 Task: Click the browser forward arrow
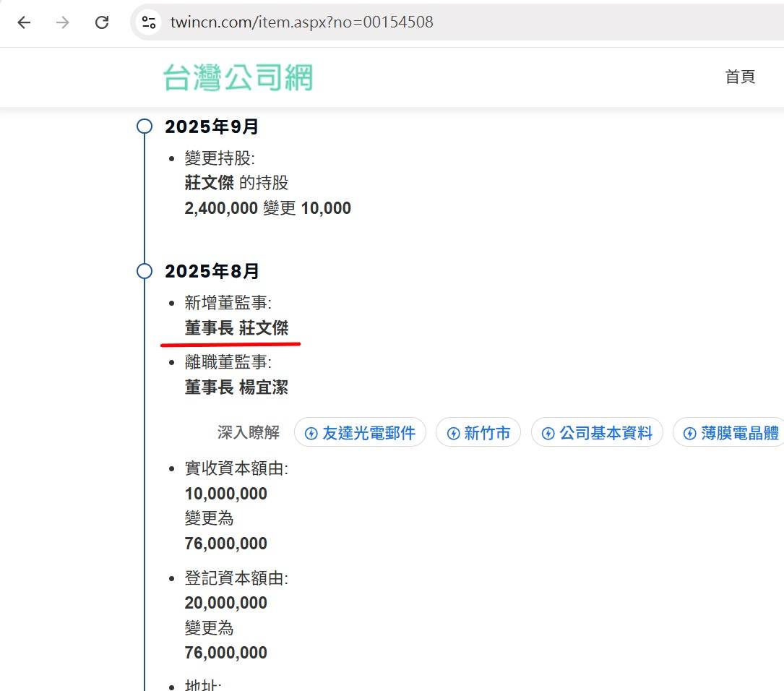tap(63, 22)
